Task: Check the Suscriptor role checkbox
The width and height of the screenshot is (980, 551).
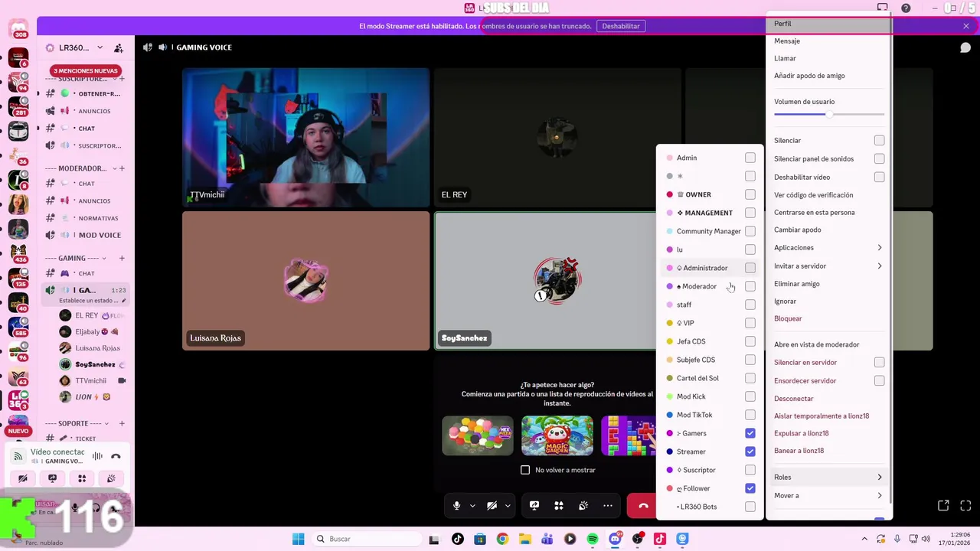Action: click(x=750, y=470)
